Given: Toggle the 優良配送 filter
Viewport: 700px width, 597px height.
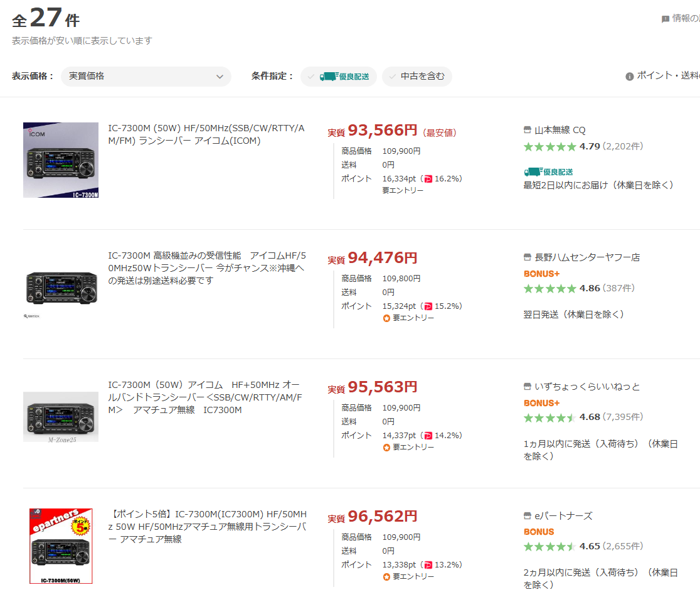Looking at the screenshot, I should (339, 77).
